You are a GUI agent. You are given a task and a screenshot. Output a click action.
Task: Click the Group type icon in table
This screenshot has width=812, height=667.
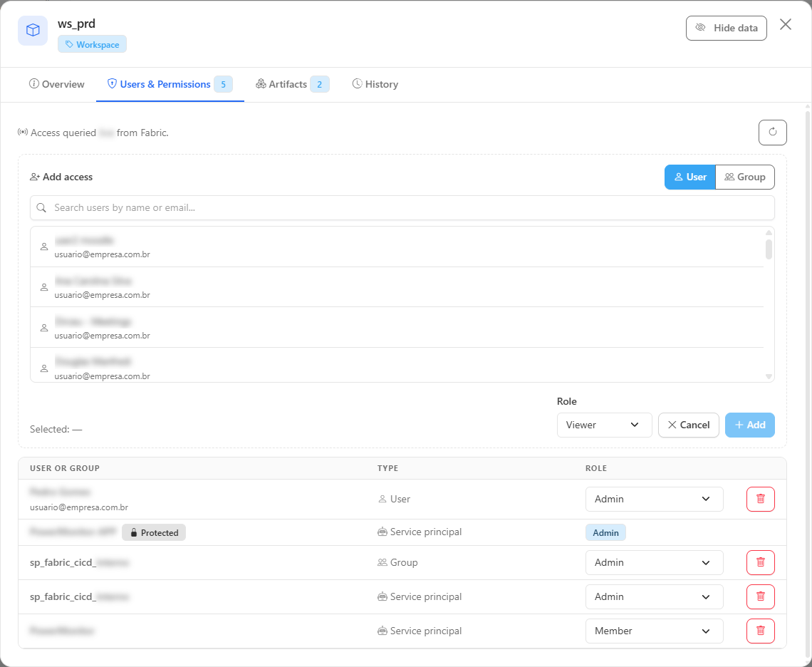(382, 563)
